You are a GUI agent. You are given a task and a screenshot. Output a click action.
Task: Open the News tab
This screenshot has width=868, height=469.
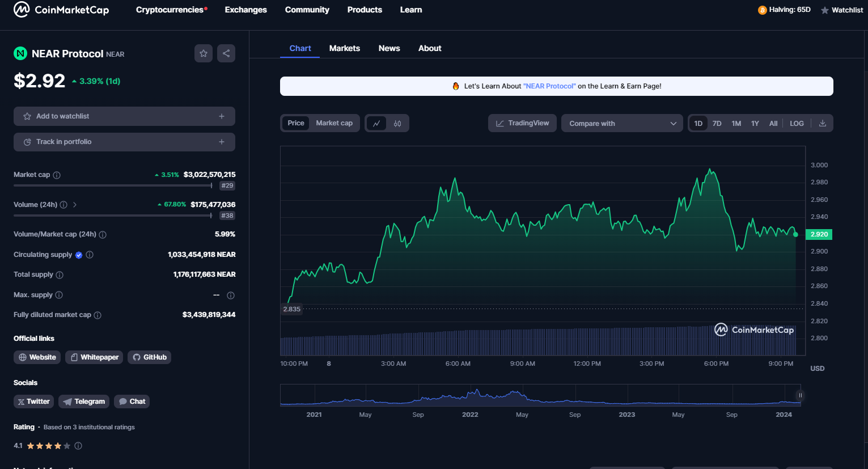pos(389,48)
